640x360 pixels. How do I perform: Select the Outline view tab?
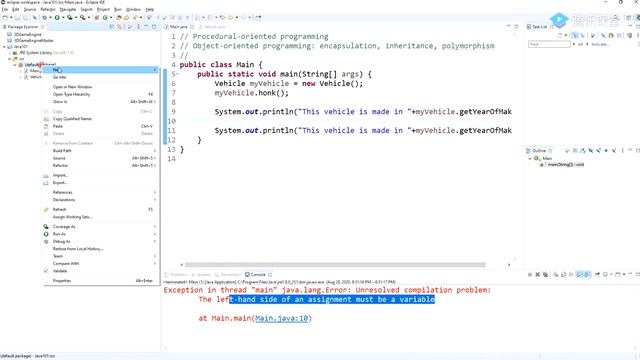539,151
